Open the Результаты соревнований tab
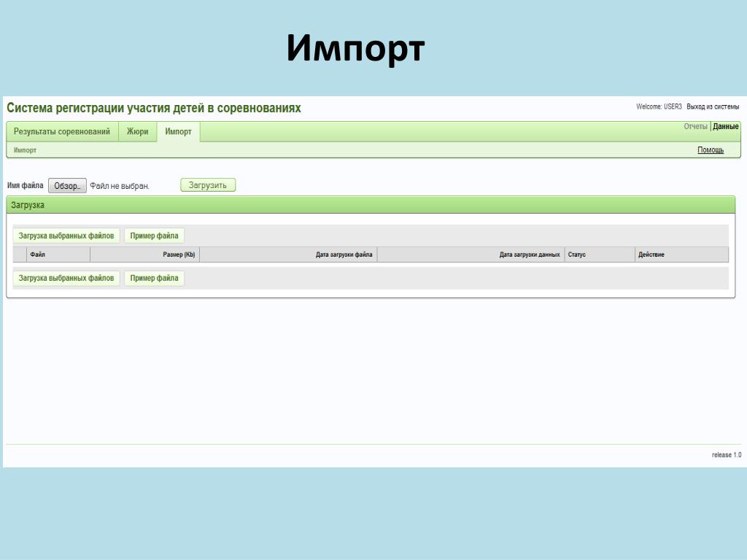 pos(62,131)
